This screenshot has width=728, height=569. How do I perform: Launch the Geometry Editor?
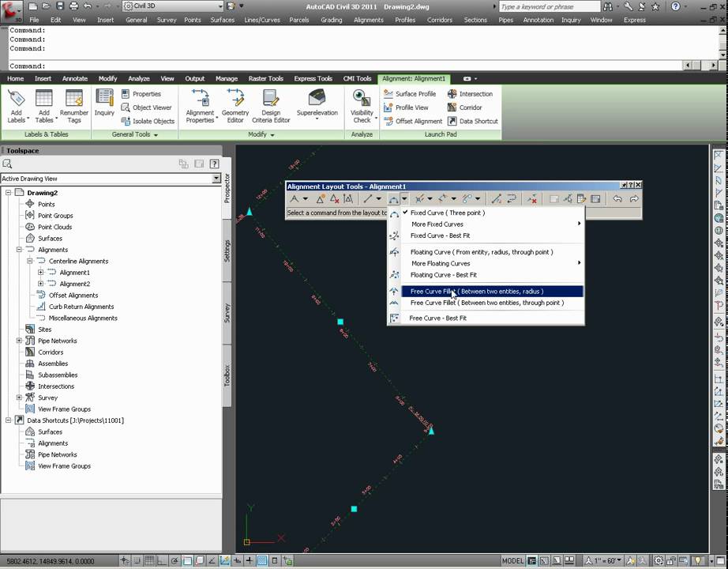click(x=235, y=106)
